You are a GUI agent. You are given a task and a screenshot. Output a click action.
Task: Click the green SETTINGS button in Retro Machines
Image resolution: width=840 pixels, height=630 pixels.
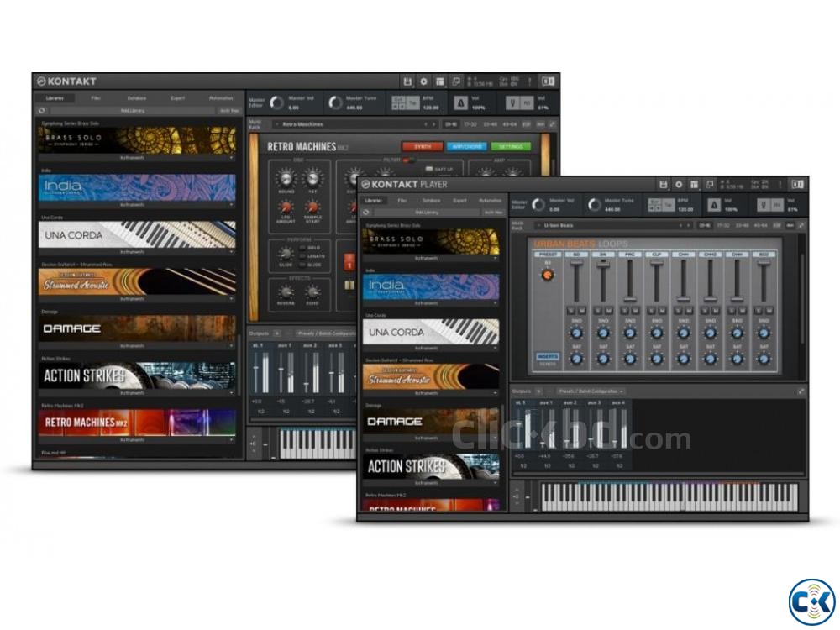[511, 147]
